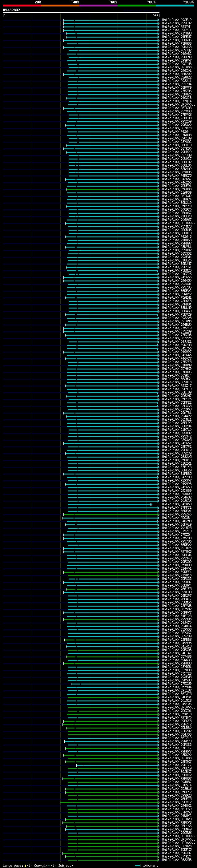
Task: Select hit label UniRef100_C6TCD3
Action: (x=176, y=108)
